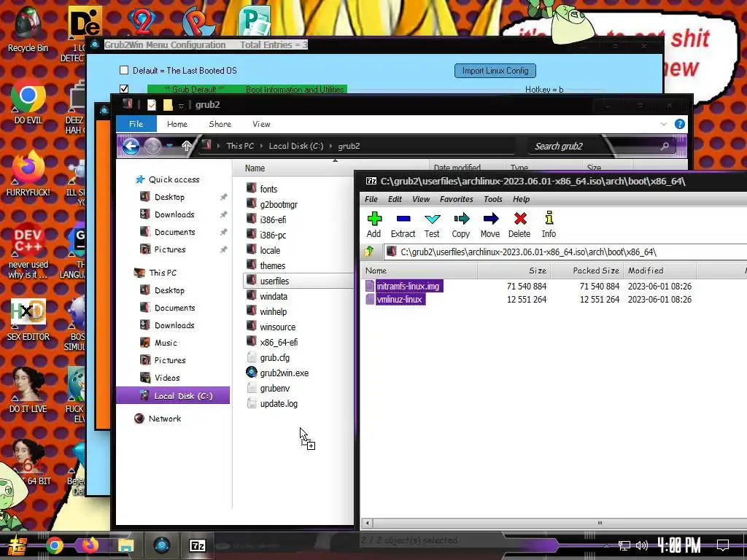Open 7-Zip Help menu
Viewport: 747px width, 560px height.
pos(521,199)
